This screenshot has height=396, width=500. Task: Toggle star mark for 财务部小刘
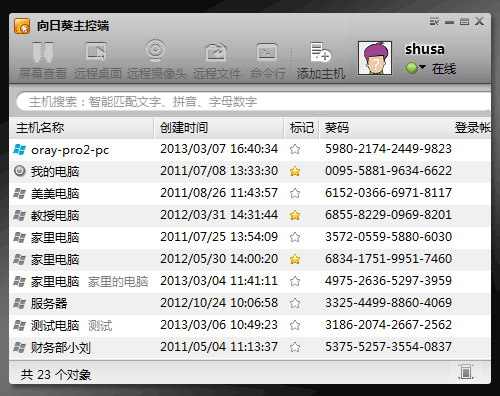tap(295, 347)
